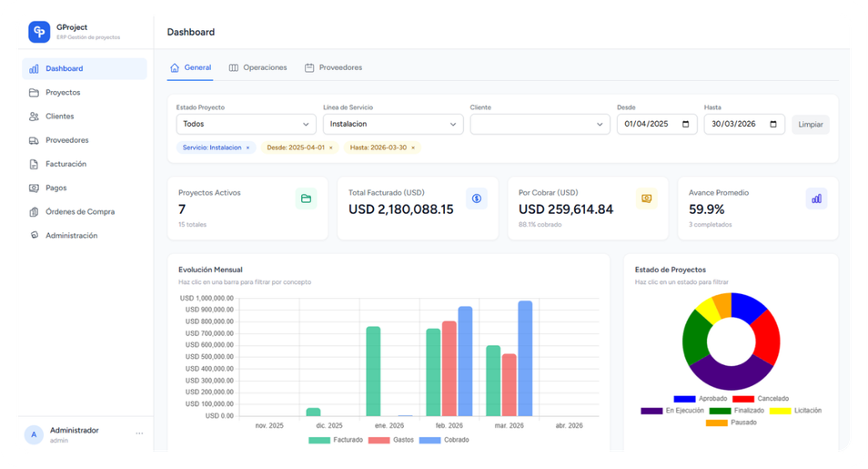Click the Hasta date input field
The image size is (868, 469).
pos(737,124)
